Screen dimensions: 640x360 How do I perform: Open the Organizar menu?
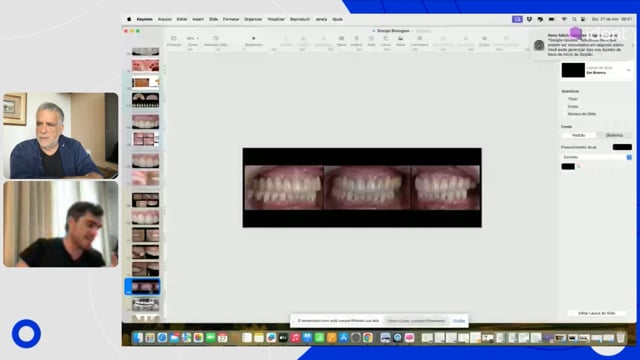tap(253, 19)
